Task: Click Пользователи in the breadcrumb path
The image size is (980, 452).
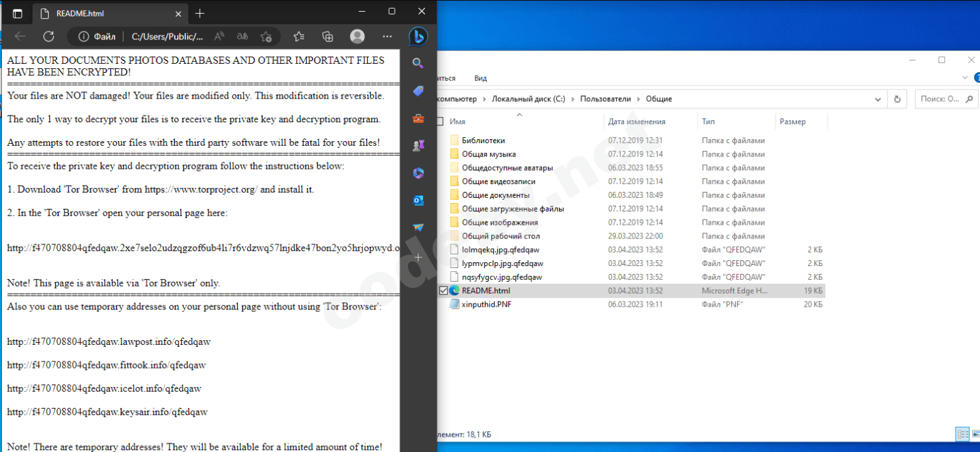Action: (605, 99)
